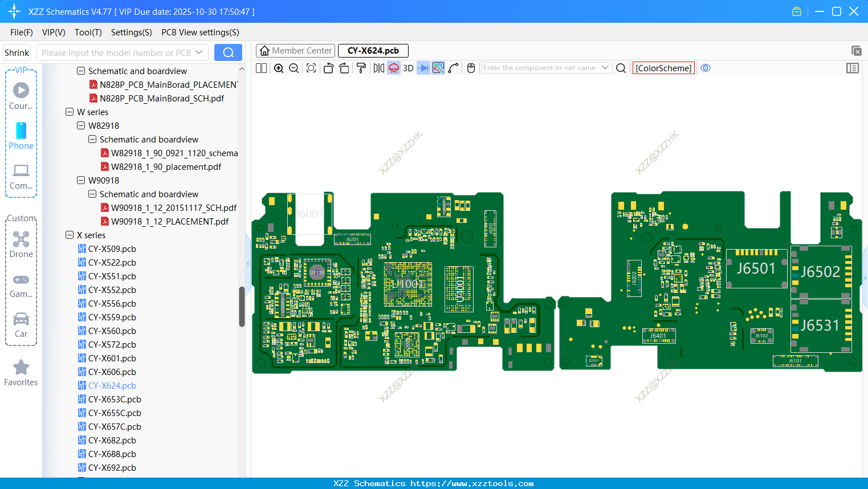
Task: Click the ColorScheme button
Action: click(x=663, y=68)
